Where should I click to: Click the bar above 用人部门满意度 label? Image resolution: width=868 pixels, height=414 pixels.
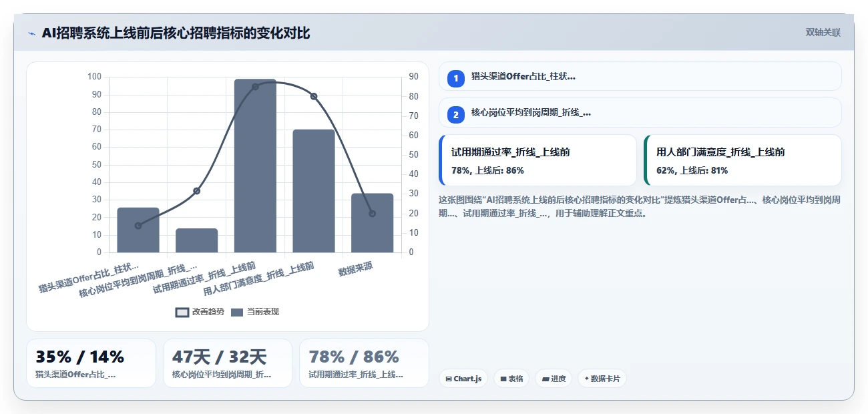point(314,191)
